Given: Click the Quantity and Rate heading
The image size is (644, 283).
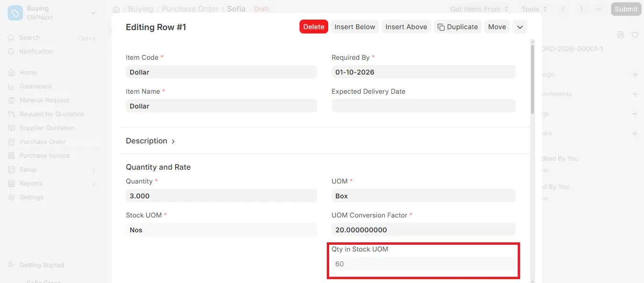Looking at the screenshot, I should pos(158,167).
